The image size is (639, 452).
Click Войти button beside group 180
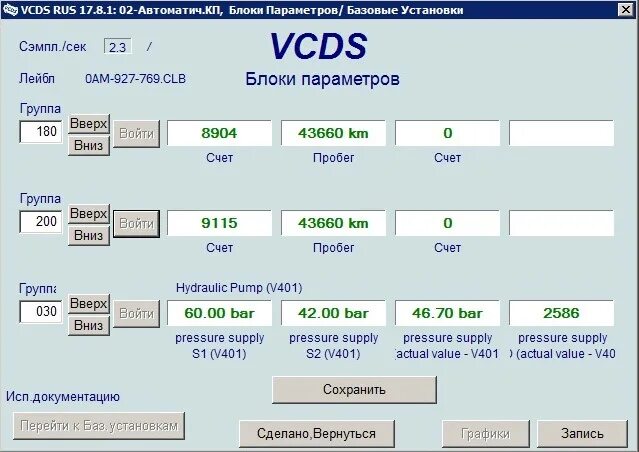tap(137, 134)
